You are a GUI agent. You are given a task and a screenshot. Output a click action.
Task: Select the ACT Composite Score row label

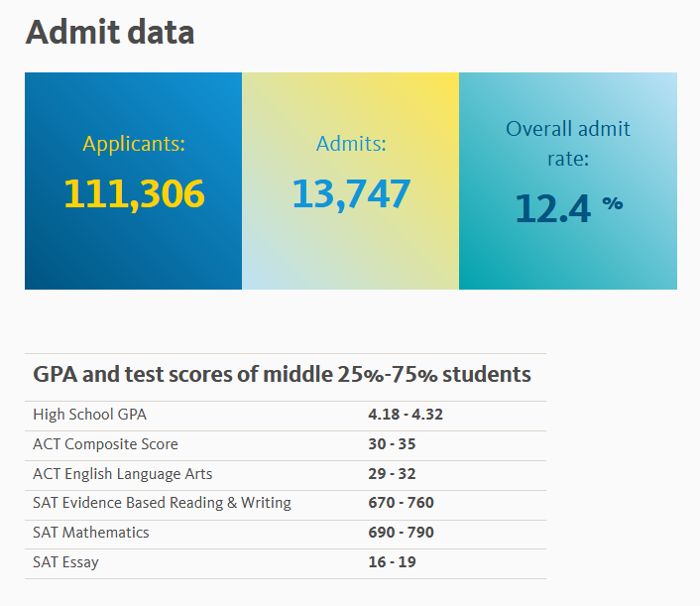click(105, 444)
